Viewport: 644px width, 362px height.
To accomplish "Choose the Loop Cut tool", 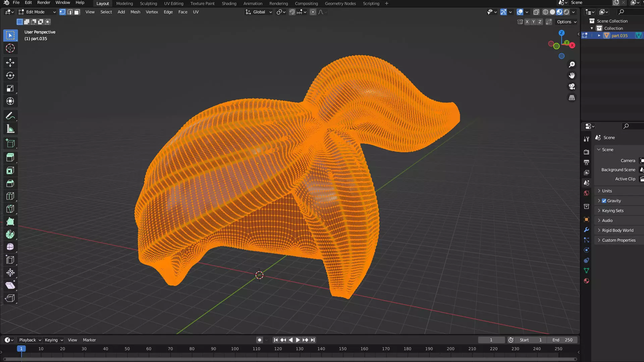I will (x=10, y=196).
